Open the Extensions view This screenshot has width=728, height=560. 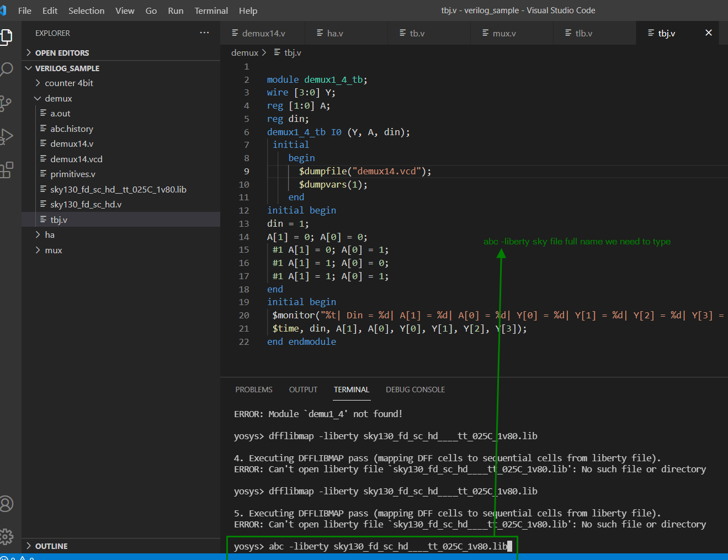(6, 169)
